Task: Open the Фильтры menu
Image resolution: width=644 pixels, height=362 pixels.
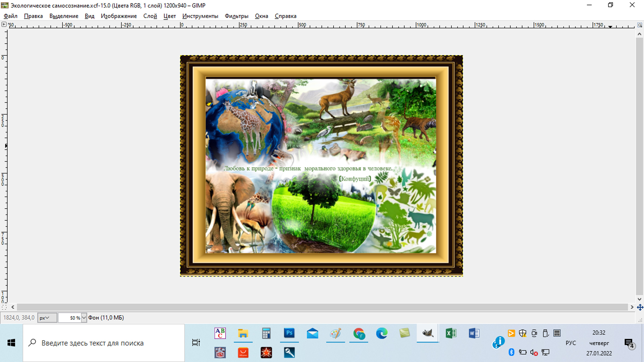Action: pos(236,16)
